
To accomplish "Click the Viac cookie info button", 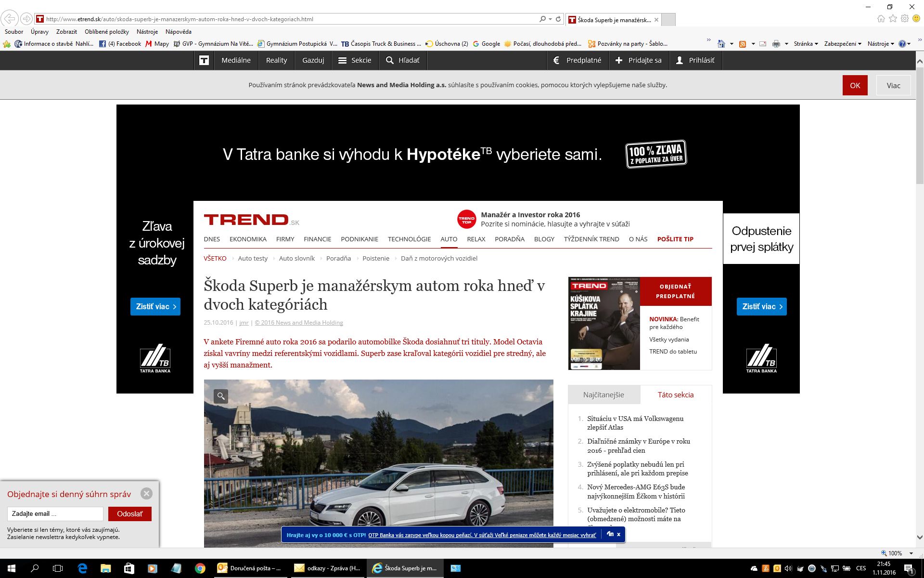I will coord(894,85).
